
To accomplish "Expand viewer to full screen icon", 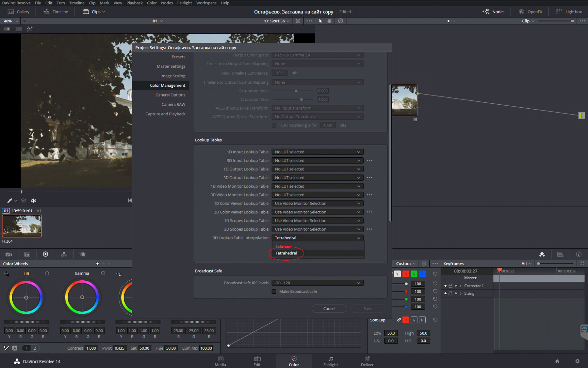I will click(298, 21).
